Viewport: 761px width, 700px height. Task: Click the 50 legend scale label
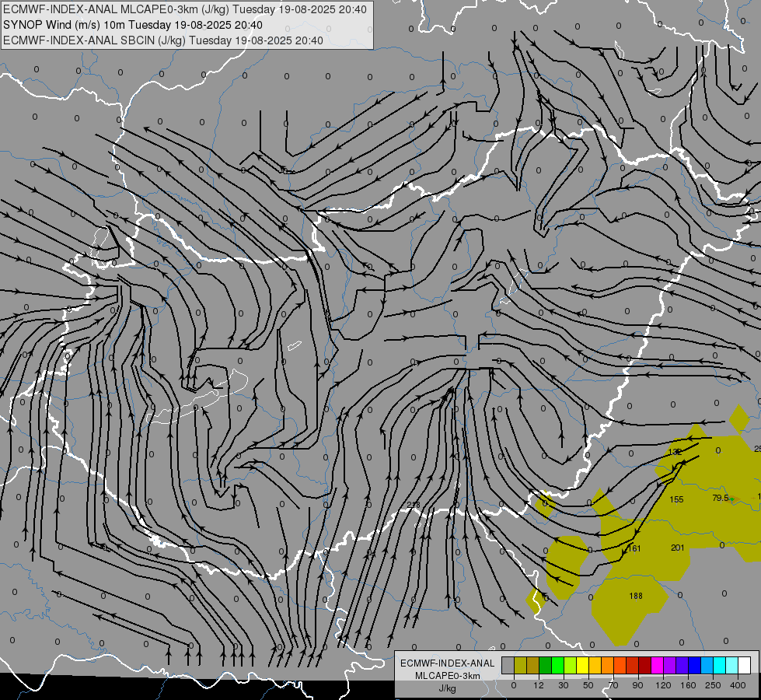(588, 685)
